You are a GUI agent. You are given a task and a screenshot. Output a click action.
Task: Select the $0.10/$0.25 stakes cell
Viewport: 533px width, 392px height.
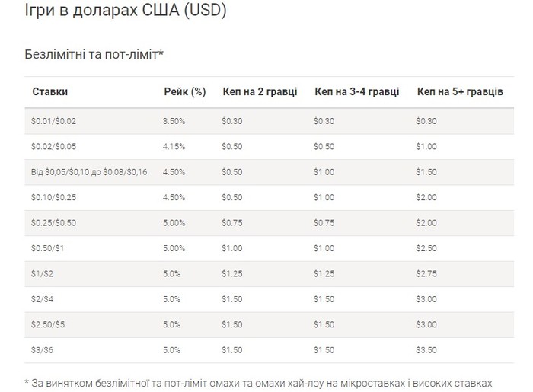(x=53, y=198)
